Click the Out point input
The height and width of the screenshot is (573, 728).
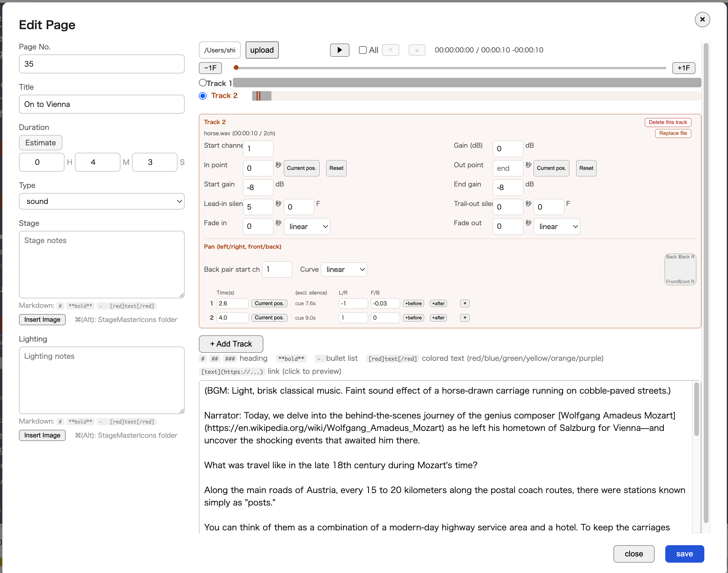click(508, 168)
